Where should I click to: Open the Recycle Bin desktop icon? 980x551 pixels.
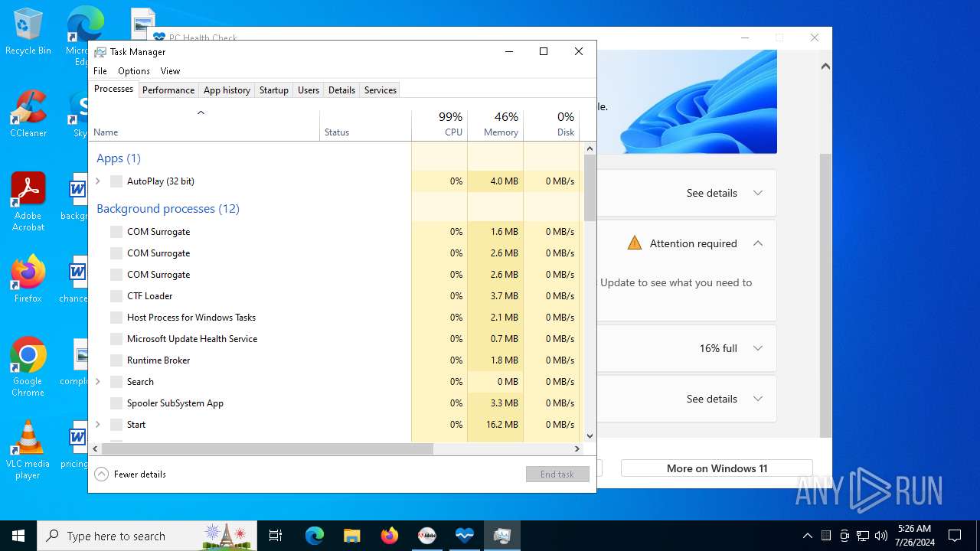tap(28, 32)
